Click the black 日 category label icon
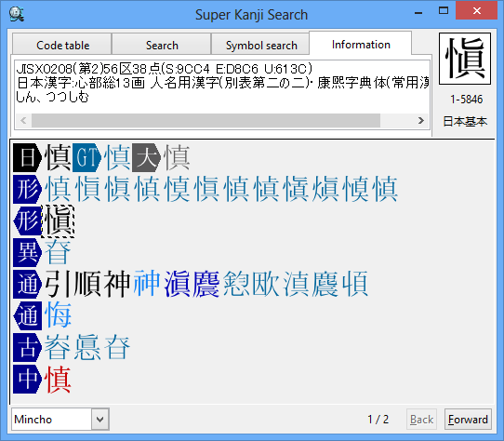This screenshot has width=504, height=441. click(27, 157)
